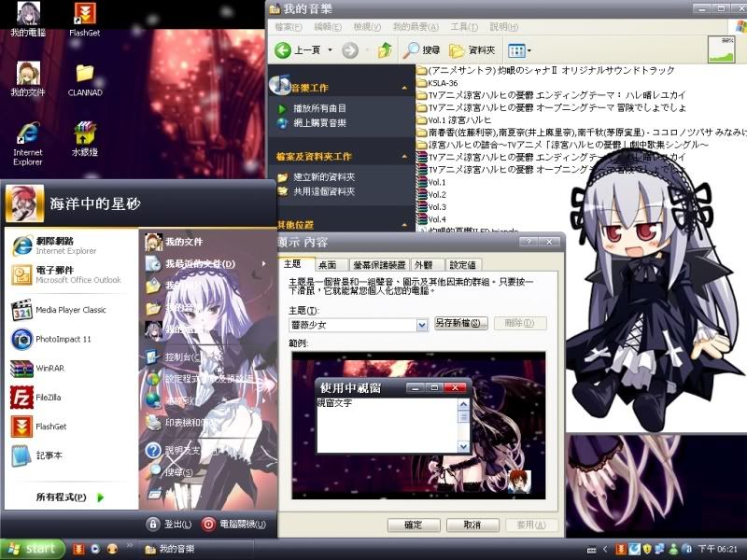Select the 灼眼のシャナII soundtrack folder
The image size is (747, 560).
(545, 71)
